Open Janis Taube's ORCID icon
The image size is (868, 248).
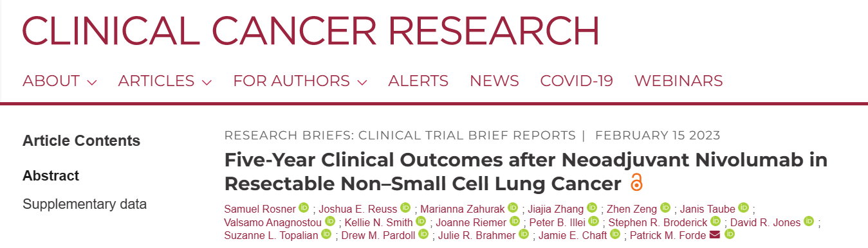(x=743, y=208)
